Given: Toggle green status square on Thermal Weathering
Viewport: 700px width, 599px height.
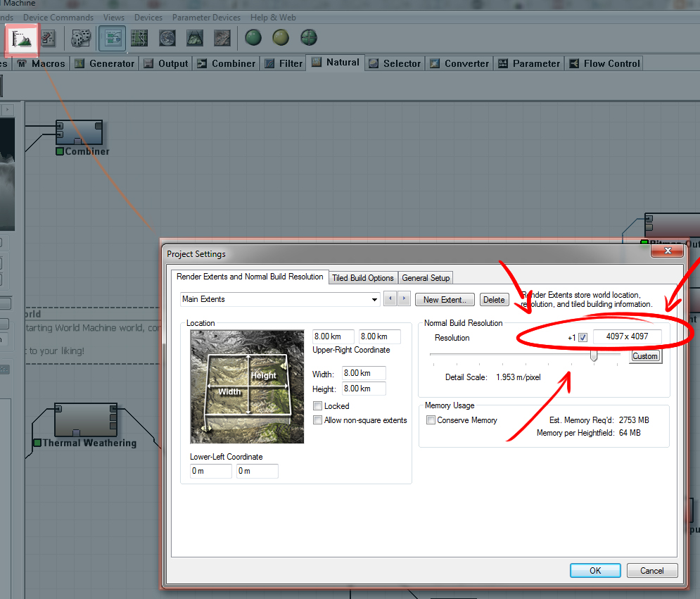Looking at the screenshot, I should [37, 443].
